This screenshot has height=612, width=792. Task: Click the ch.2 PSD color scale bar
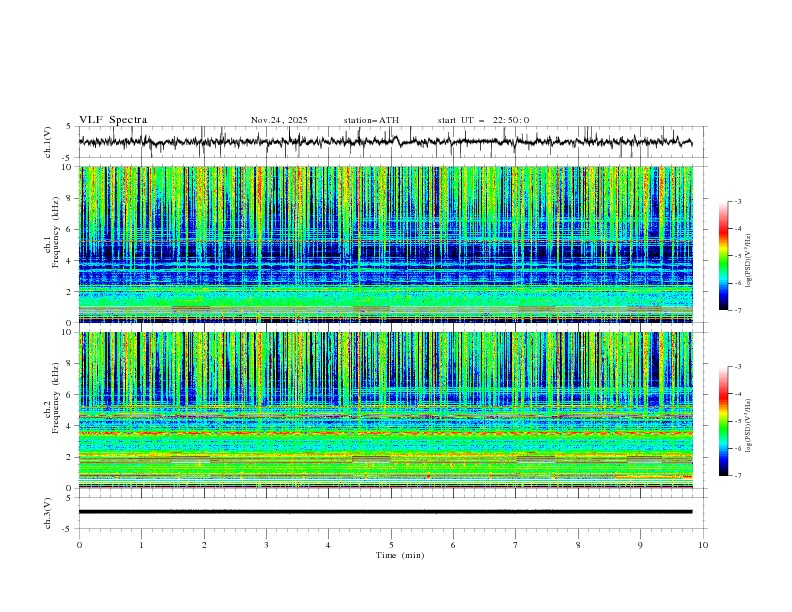coord(723,421)
